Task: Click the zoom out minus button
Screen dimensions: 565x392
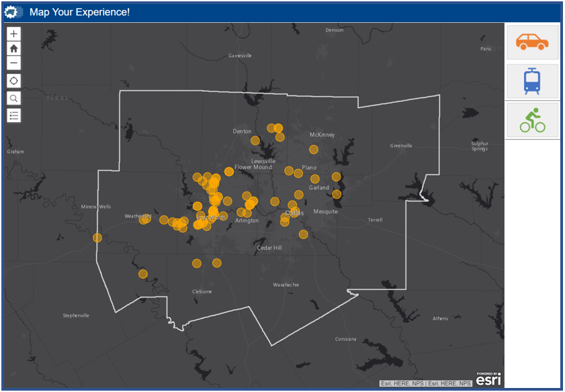Action: click(14, 63)
